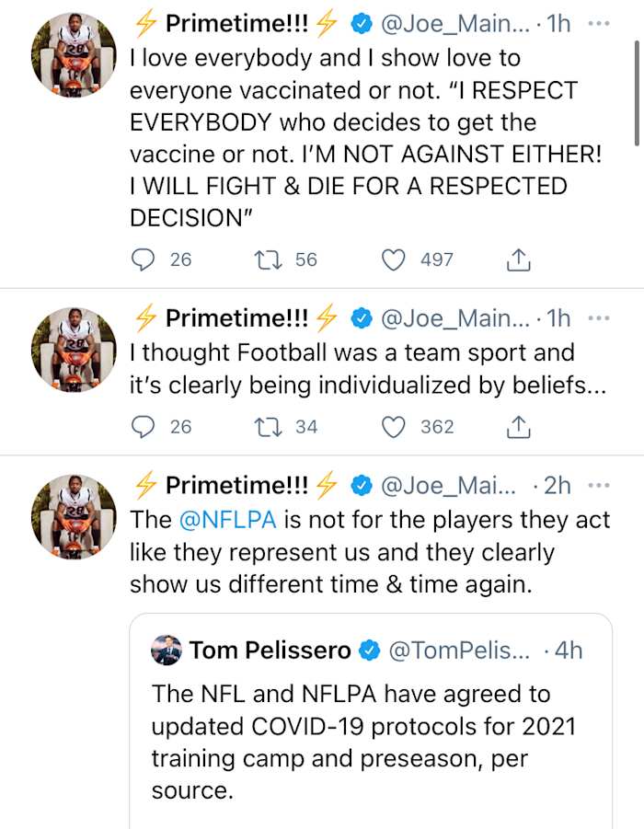Image resolution: width=644 pixels, height=829 pixels.
Task: Open the reply icon on the vaccine tweet
Action: click(143, 260)
